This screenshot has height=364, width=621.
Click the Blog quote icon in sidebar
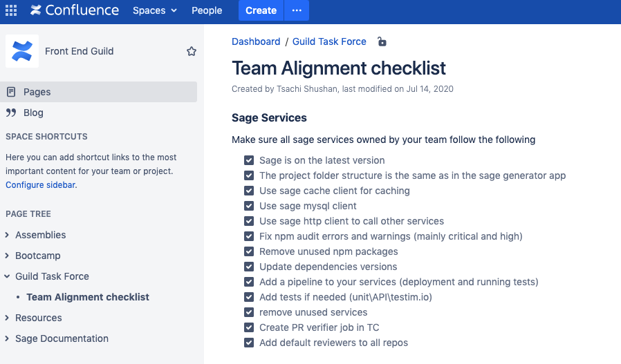tap(11, 113)
